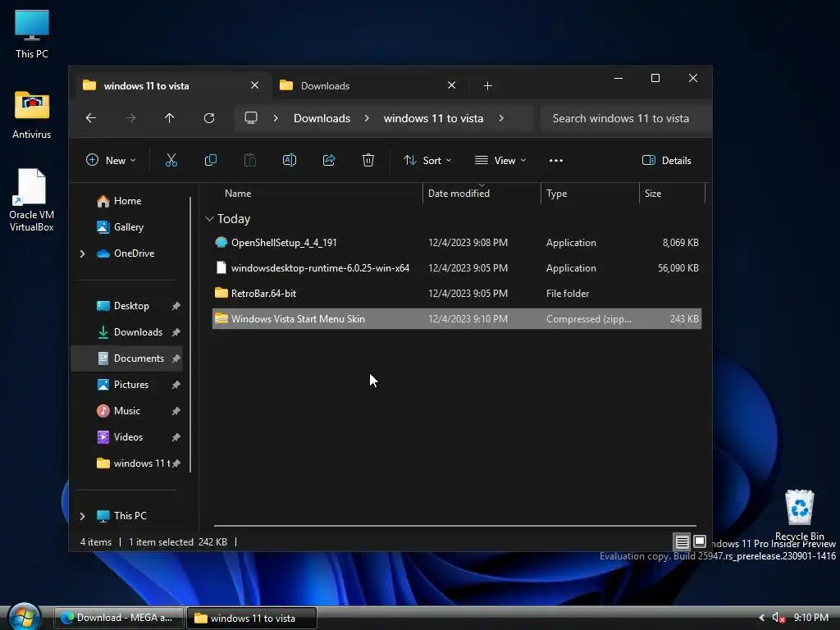This screenshot has height=630, width=840.
Task: Select the Recycle Bin desktop icon
Action: (x=799, y=514)
